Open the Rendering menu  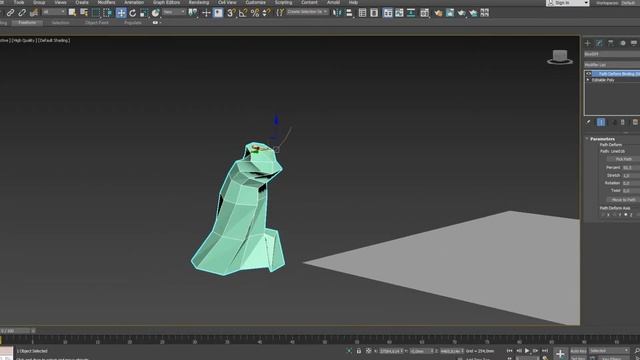click(x=199, y=2)
